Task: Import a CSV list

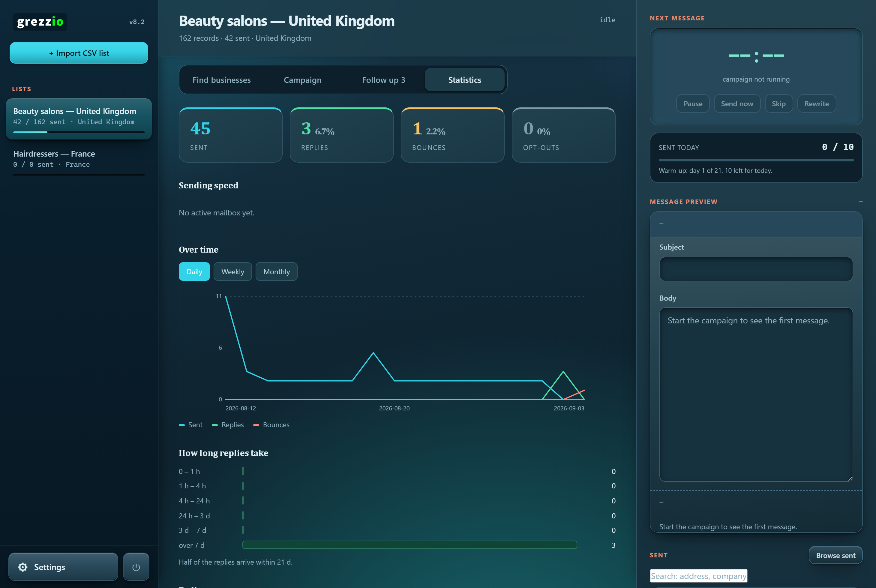Action: (x=79, y=53)
